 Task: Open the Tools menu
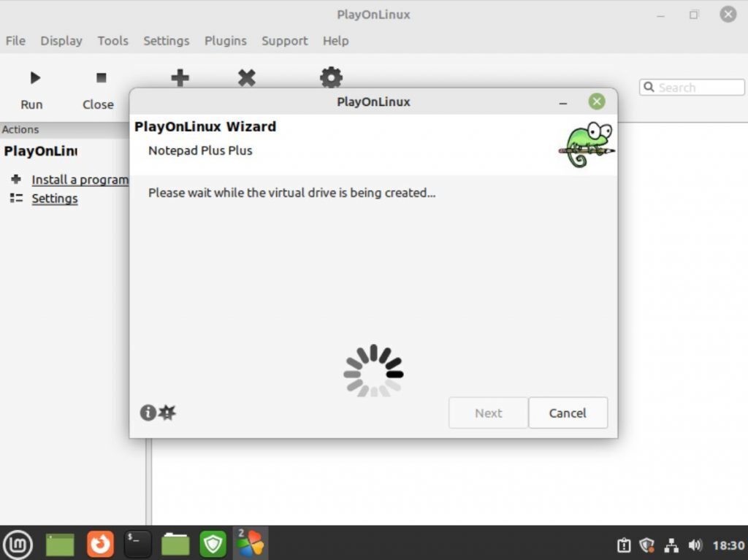tap(112, 41)
